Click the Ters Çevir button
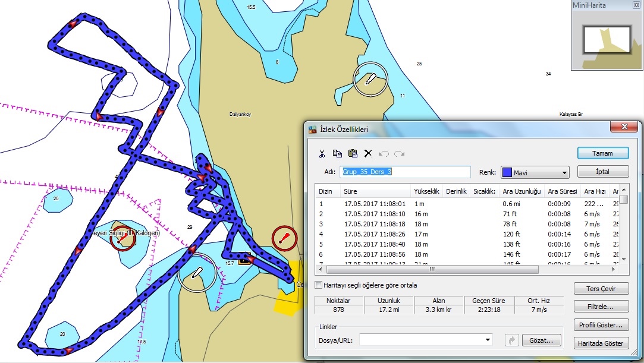 tap(601, 289)
